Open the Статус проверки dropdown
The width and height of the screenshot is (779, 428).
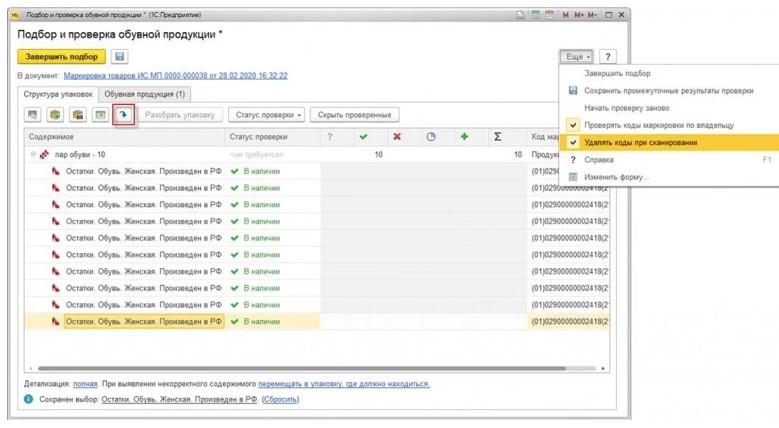click(266, 115)
